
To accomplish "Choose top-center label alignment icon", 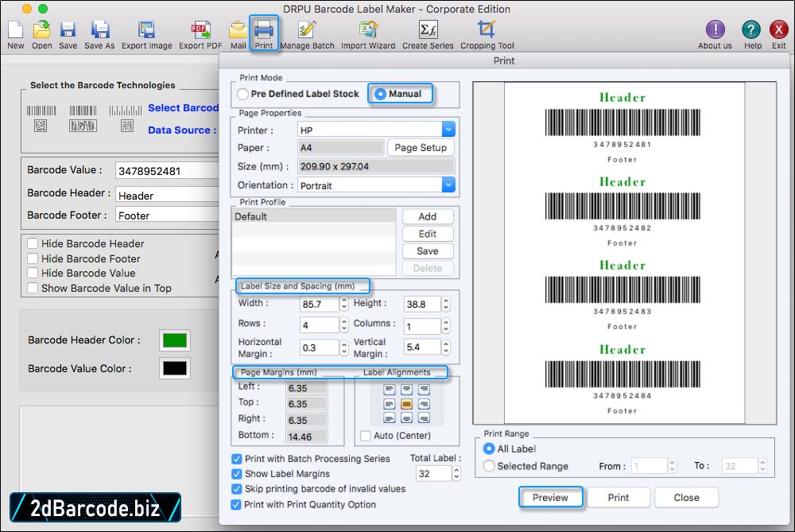I will [x=406, y=390].
